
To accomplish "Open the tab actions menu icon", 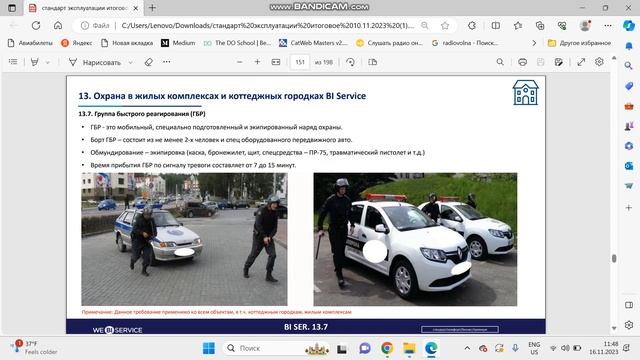I will 12,8.
